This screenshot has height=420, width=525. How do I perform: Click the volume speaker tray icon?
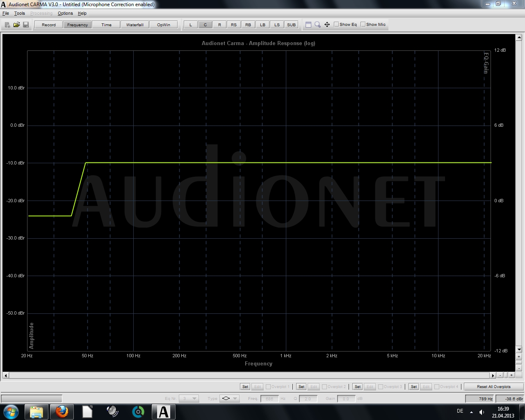pos(482,412)
